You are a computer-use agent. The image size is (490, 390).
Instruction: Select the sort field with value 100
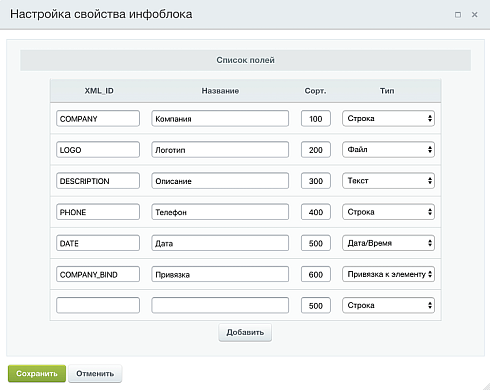[x=316, y=119]
